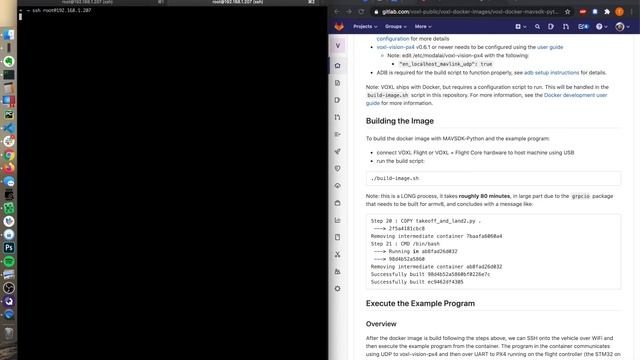Open CI/CD rocket icon in GitLab sidebar
640x360 pixels.
click(338, 151)
